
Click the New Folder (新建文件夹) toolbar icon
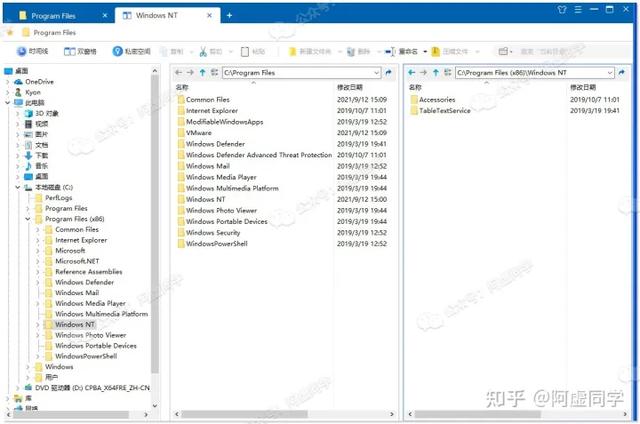[292, 51]
